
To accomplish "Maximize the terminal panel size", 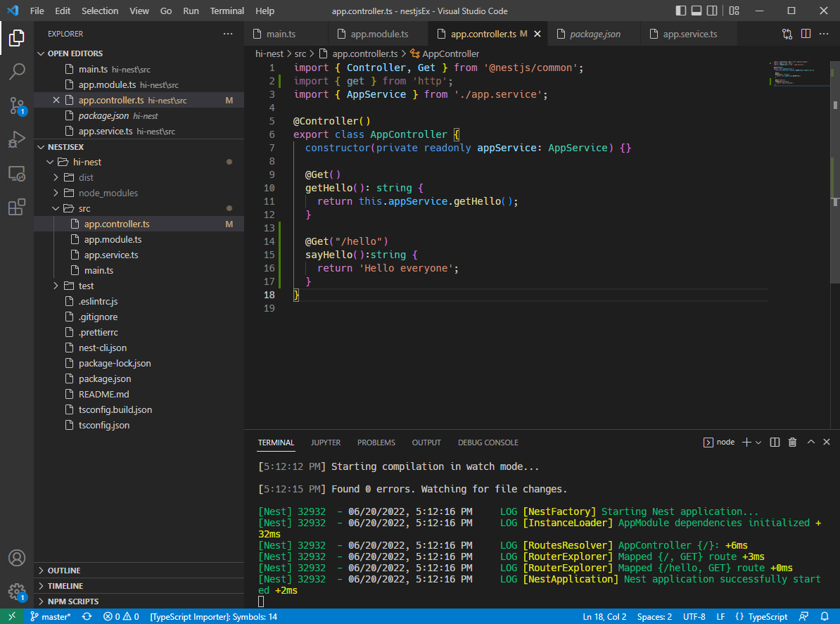I will click(x=810, y=442).
